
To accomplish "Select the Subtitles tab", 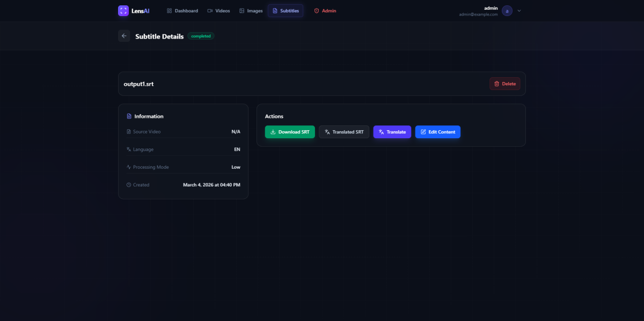I will (286, 11).
